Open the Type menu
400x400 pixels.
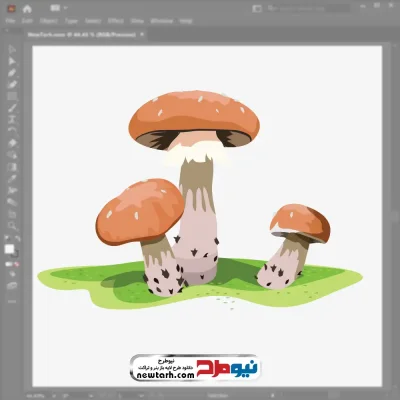tap(71, 21)
